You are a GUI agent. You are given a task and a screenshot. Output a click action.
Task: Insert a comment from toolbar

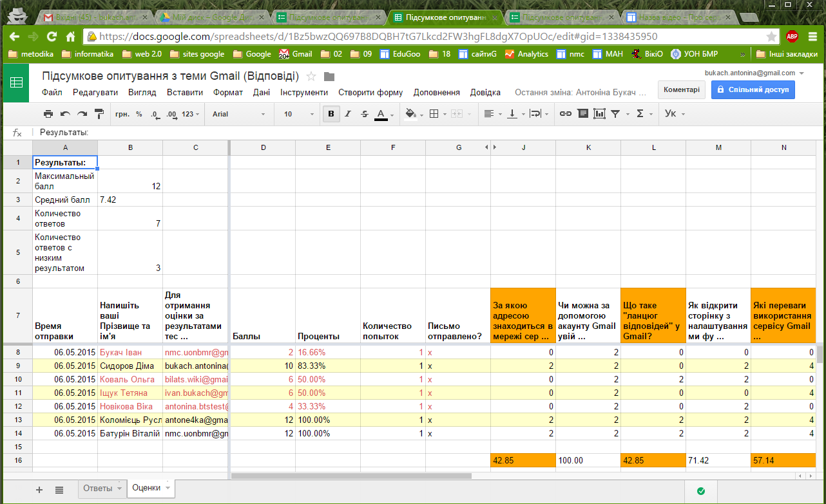click(582, 114)
